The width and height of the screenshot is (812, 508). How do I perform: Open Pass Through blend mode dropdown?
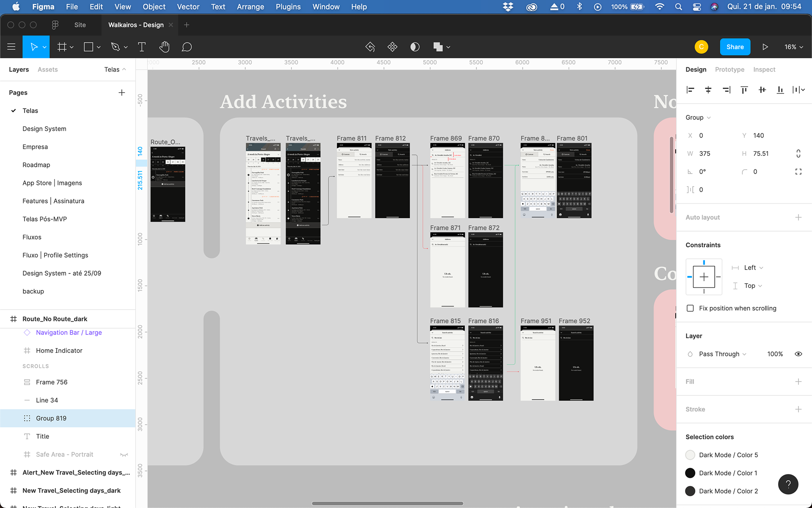(x=723, y=354)
